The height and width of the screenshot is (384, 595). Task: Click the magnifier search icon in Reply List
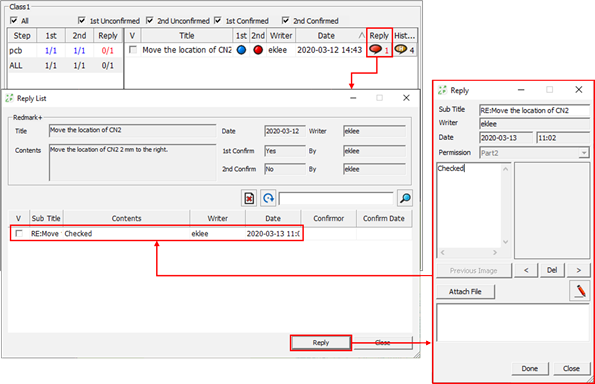[405, 198]
